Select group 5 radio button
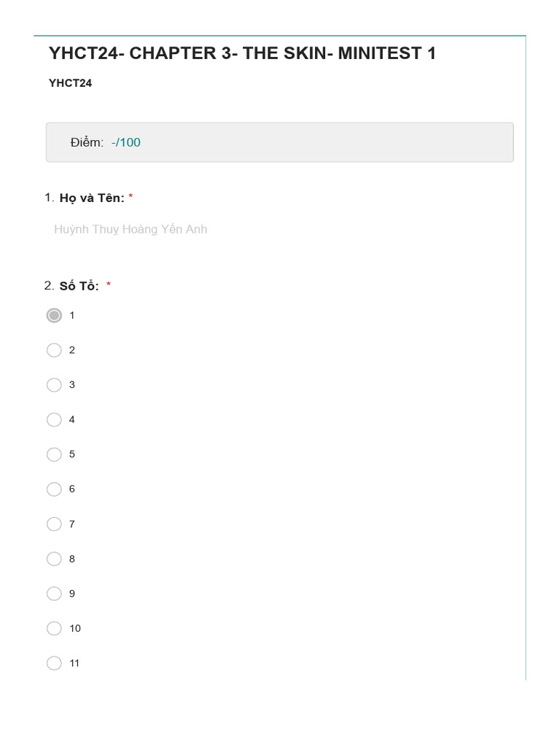560x747 pixels. (x=54, y=454)
